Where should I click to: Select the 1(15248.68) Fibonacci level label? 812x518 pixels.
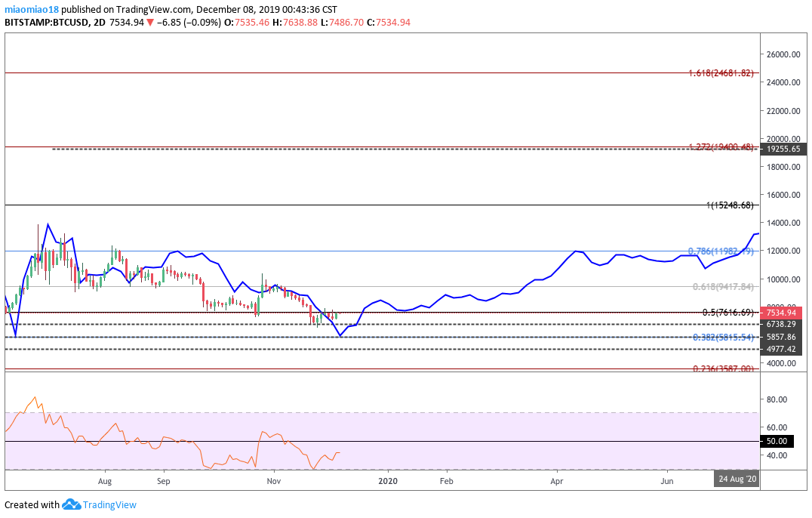pyautogui.click(x=730, y=205)
